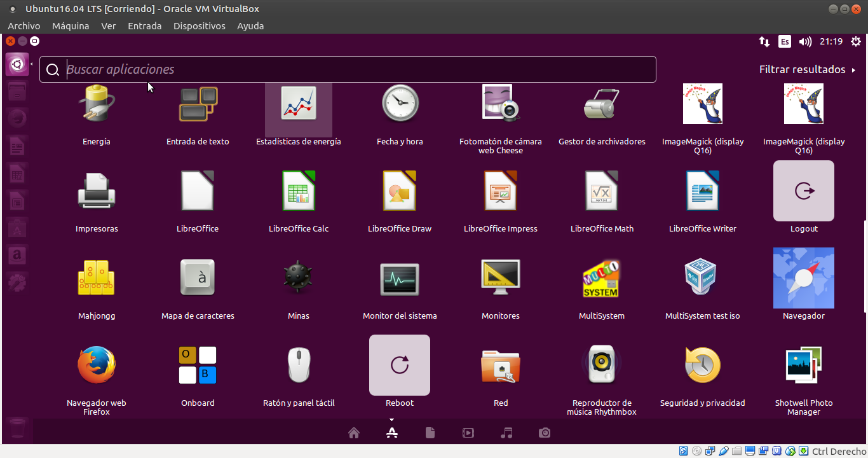The width and height of the screenshot is (868, 458).
Task: Click the Logout application icon
Action: click(x=804, y=191)
